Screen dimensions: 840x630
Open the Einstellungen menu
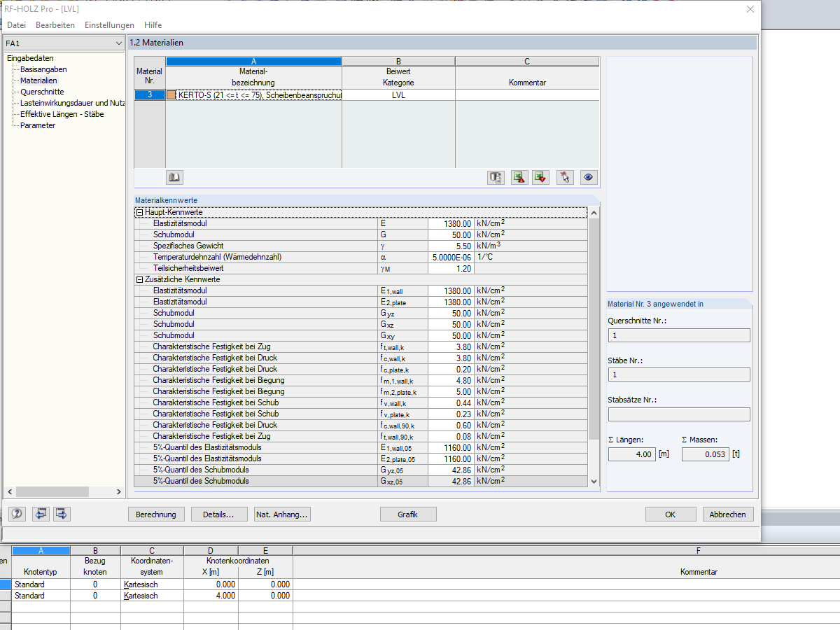(x=109, y=24)
